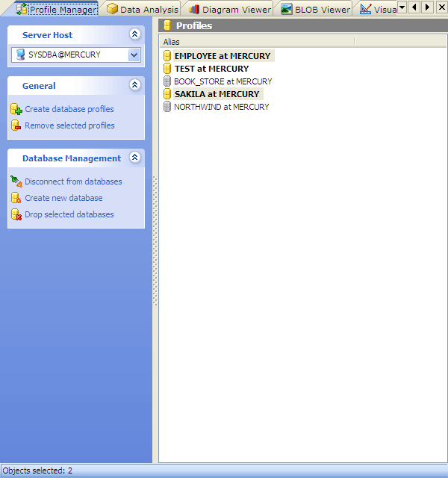Screen dimensions: 448x478
Task: Click the gray NORTHWIND database icon
Action: tap(167, 107)
